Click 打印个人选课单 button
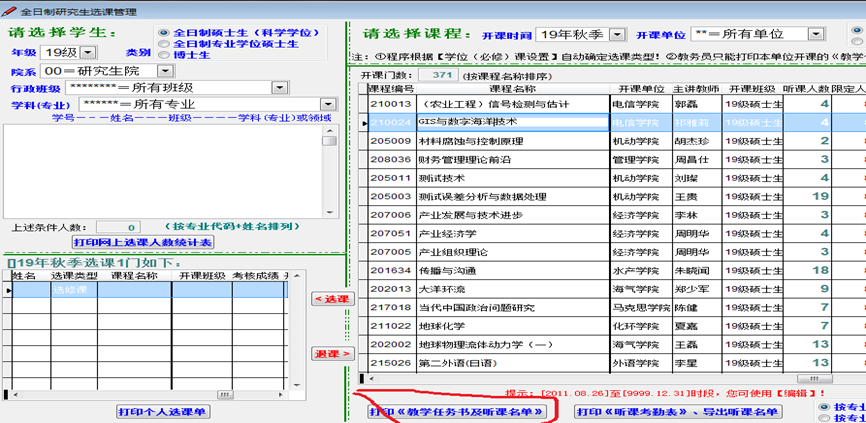The image size is (866, 423). pyautogui.click(x=163, y=411)
